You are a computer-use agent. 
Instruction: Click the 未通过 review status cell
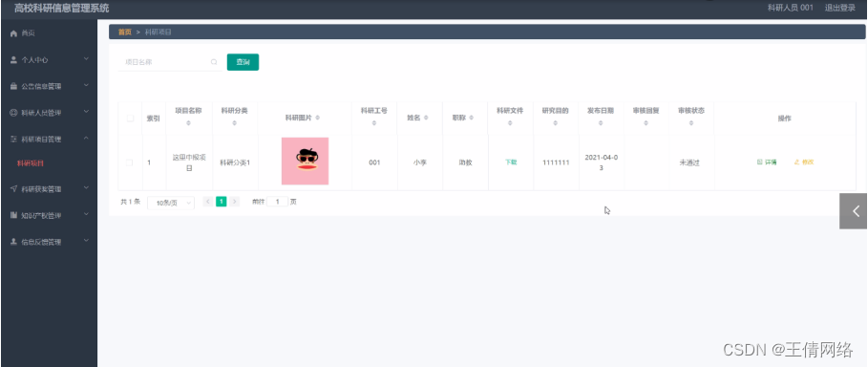click(689, 162)
